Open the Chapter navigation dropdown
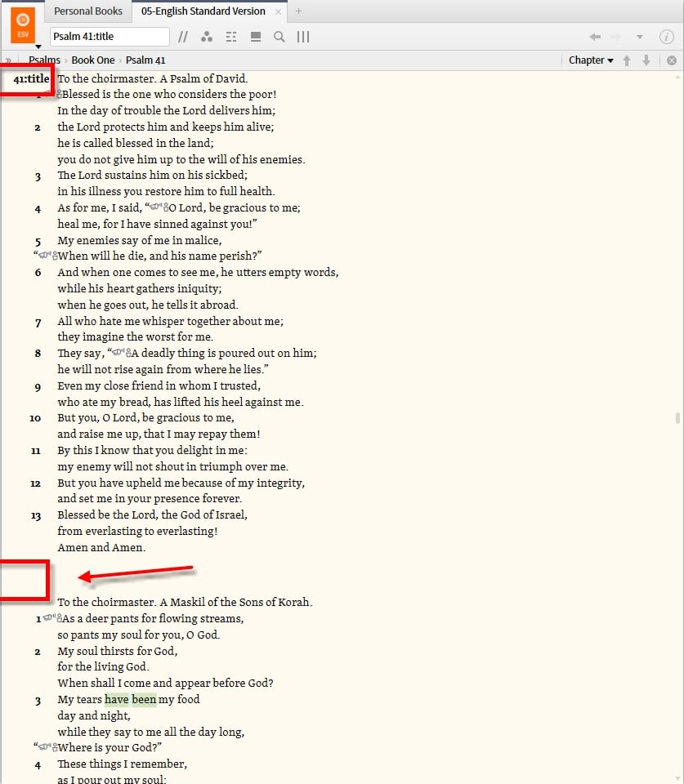 [591, 60]
